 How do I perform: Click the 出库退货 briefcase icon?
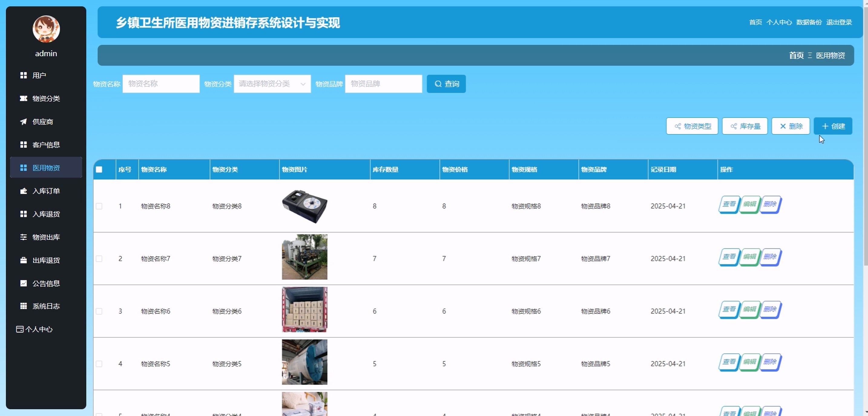click(23, 260)
